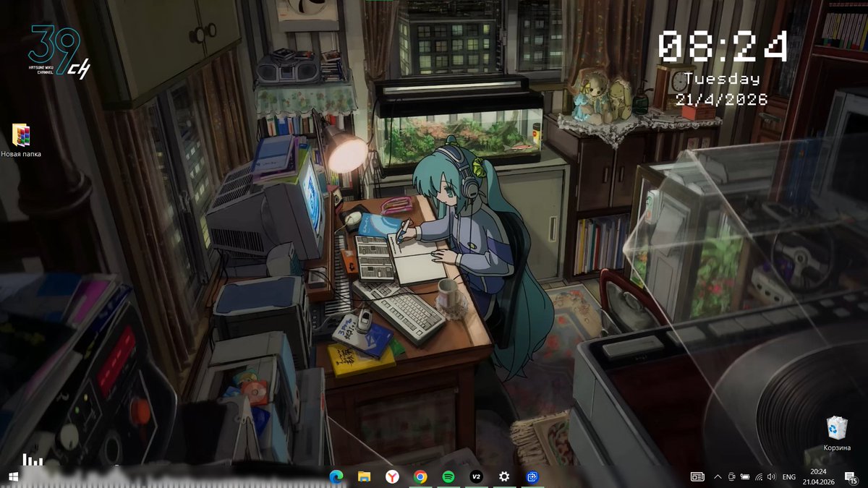Screen dimensions: 868x488
Task: Open the Windows Start menu
Action: coord(13,477)
